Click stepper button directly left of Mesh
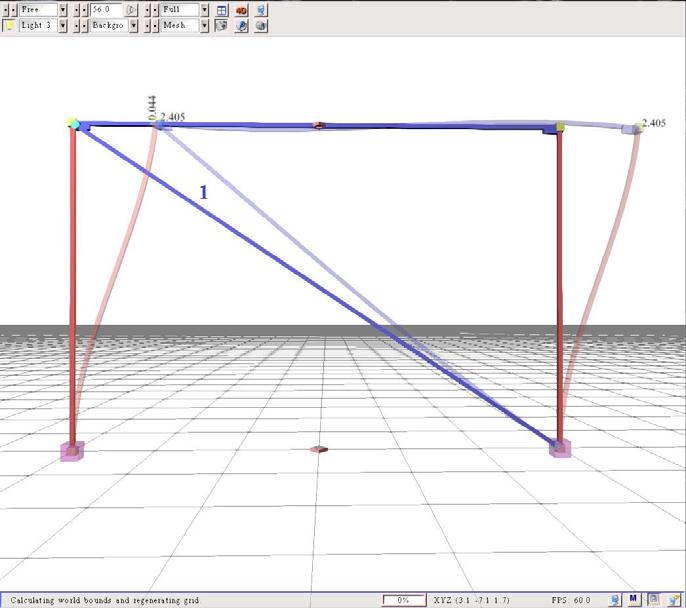Image resolution: width=686 pixels, height=608 pixels. [x=155, y=25]
